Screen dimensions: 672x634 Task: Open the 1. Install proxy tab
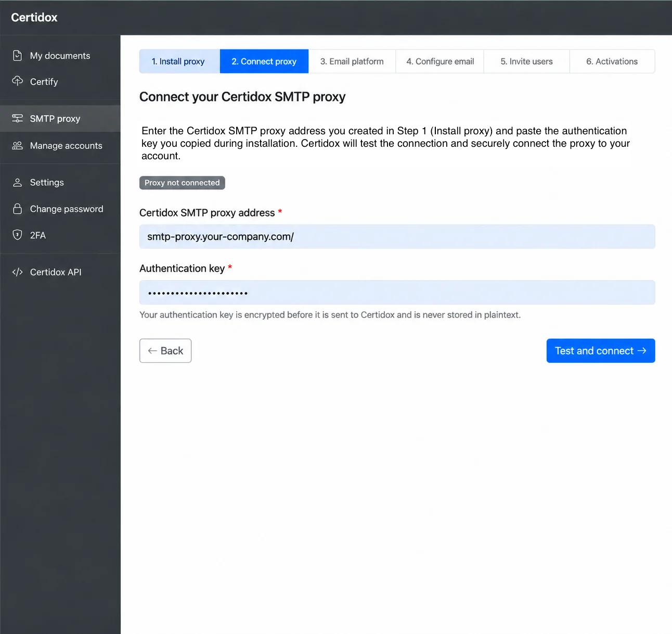tap(179, 61)
